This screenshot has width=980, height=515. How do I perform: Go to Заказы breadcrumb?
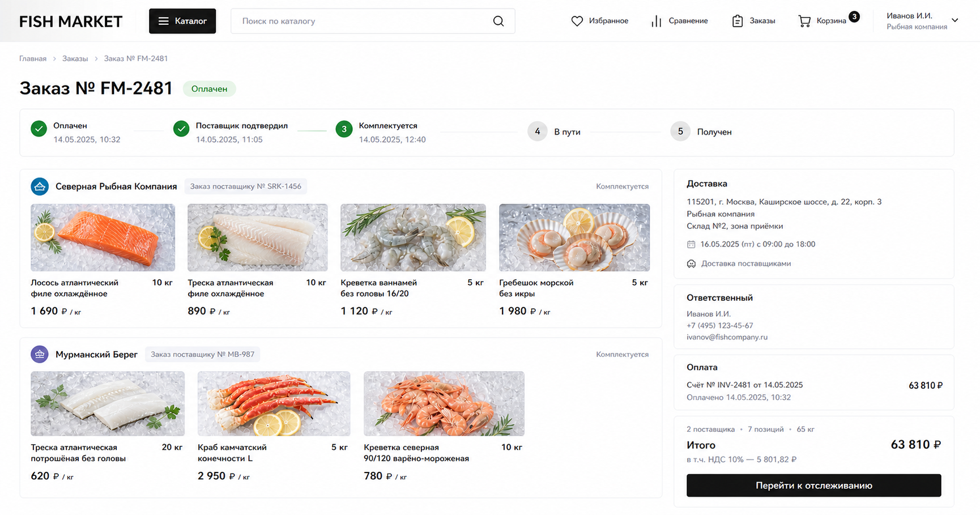75,58
